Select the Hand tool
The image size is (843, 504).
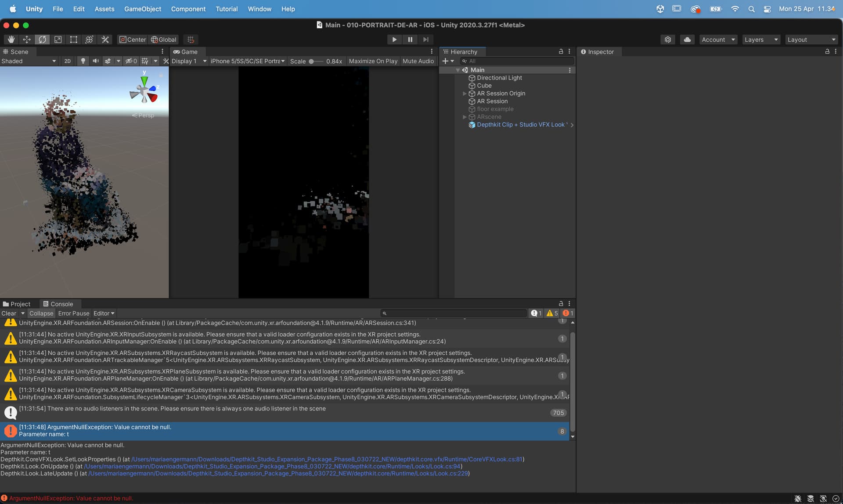11,40
